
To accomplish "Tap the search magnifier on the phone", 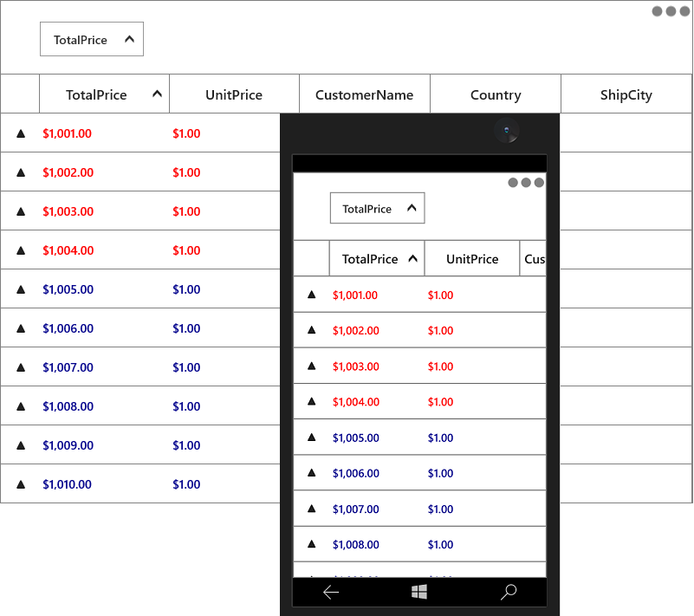I will click(509, 592).
